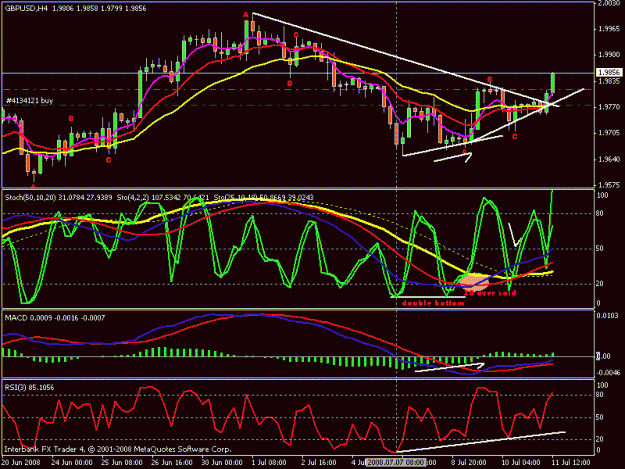The image size is (625, 469).
Task: Select the #4134121 buy order label
Action: click(29, 101)
